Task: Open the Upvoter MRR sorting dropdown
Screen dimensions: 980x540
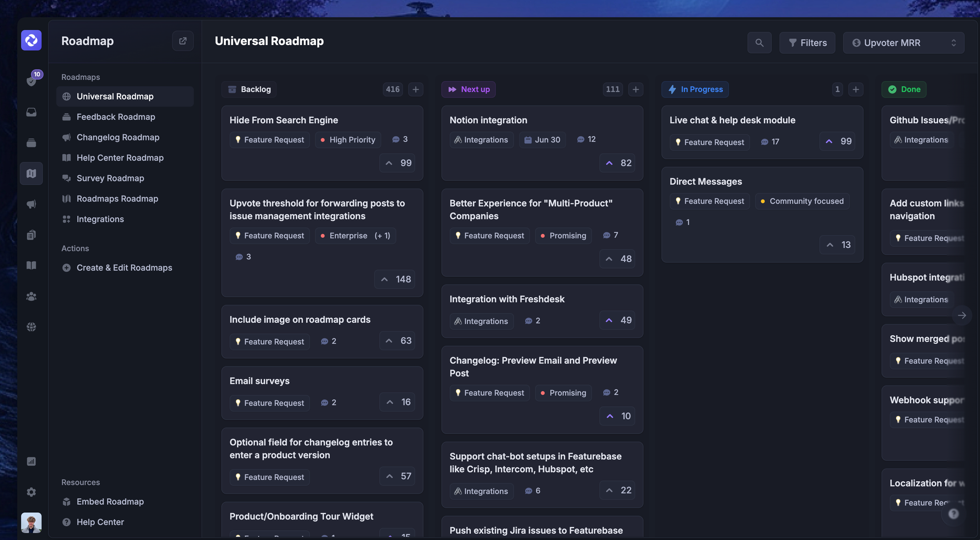Action: [x=903, y=43]
